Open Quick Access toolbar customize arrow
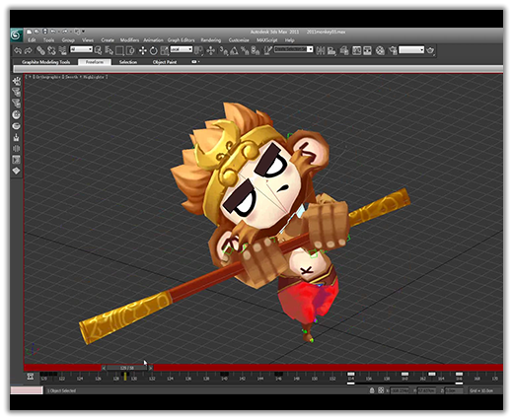Viewport: 513px width, 420px height. click(x=83, y=32)
